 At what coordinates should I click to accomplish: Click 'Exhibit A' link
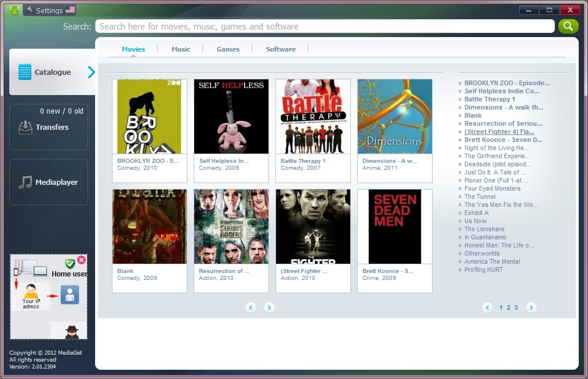coord(476,213)
